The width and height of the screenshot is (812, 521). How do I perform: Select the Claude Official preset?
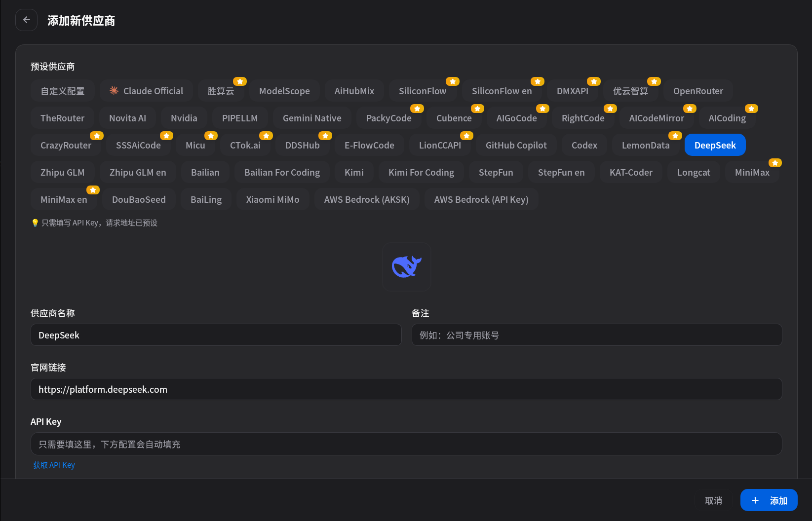pyautogui.click(x=146, y=91)
